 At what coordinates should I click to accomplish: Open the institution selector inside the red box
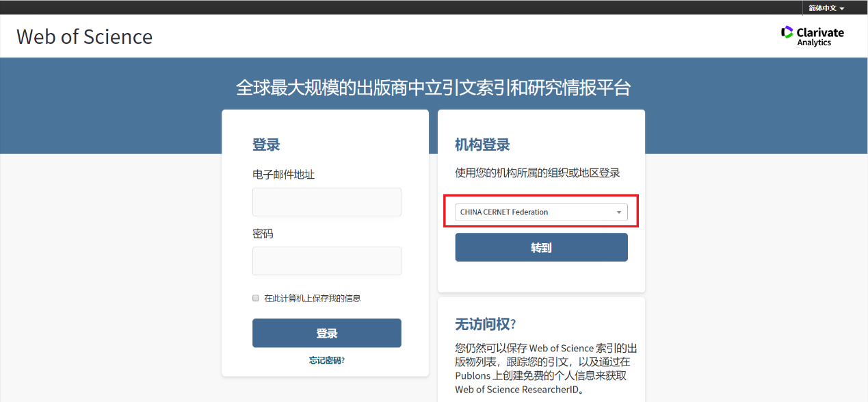(x=540, y=212)
